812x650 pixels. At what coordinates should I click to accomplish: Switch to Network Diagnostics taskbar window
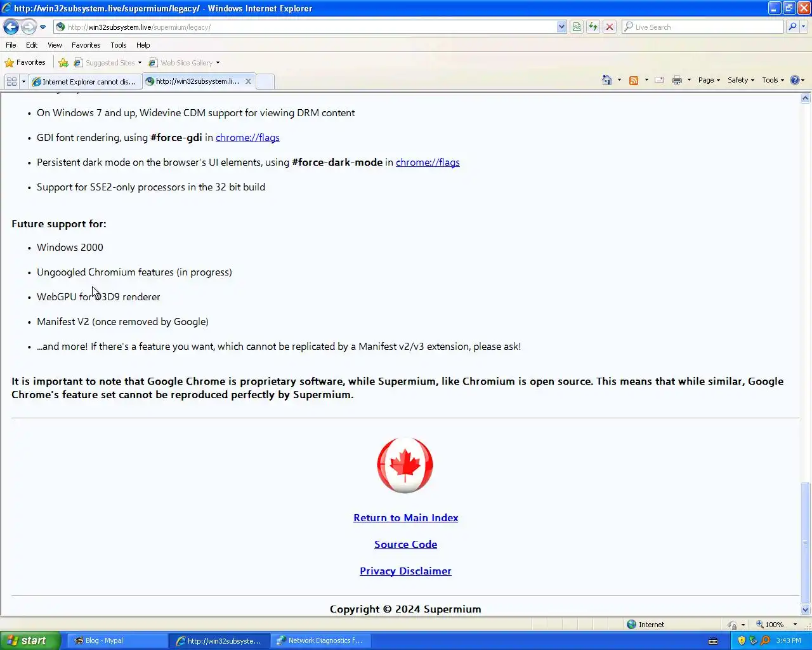(x=320, y=640)
